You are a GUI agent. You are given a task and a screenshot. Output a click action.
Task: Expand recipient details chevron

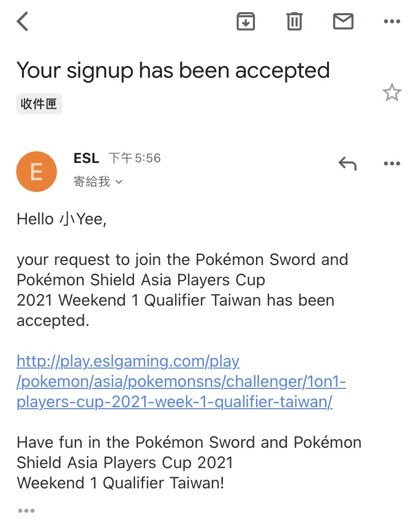119,182
